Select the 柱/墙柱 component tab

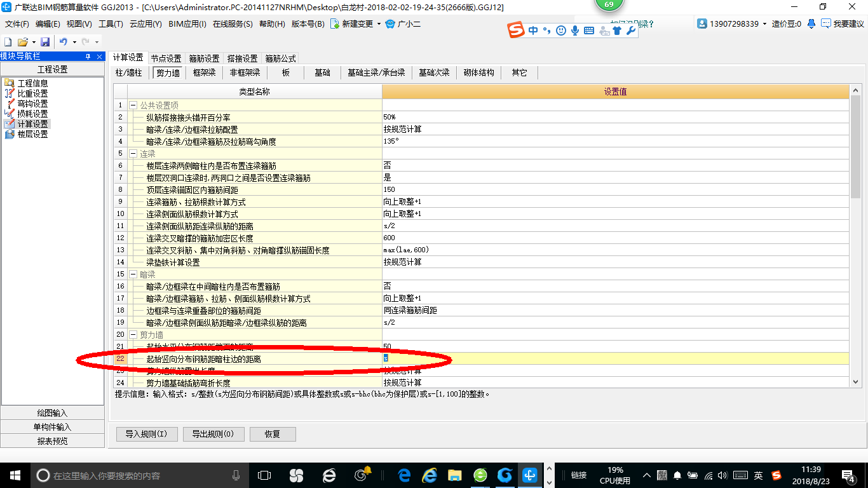coord(129,72)
